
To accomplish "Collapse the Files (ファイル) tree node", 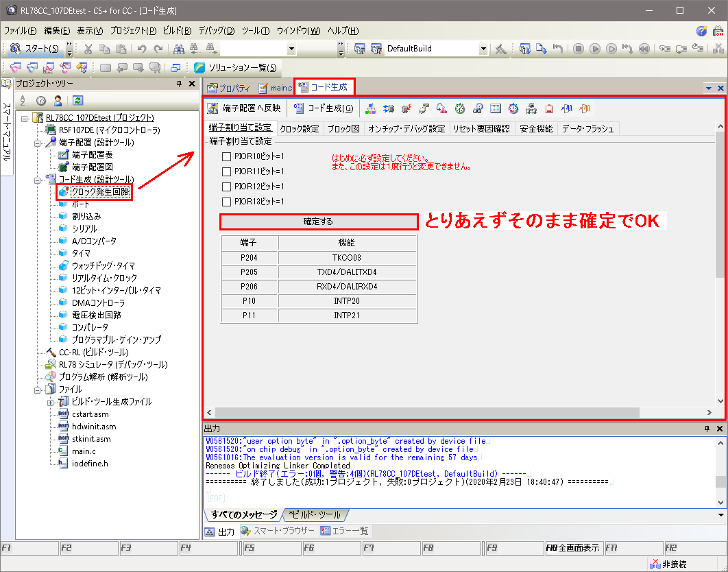I will tap(37, 390).
